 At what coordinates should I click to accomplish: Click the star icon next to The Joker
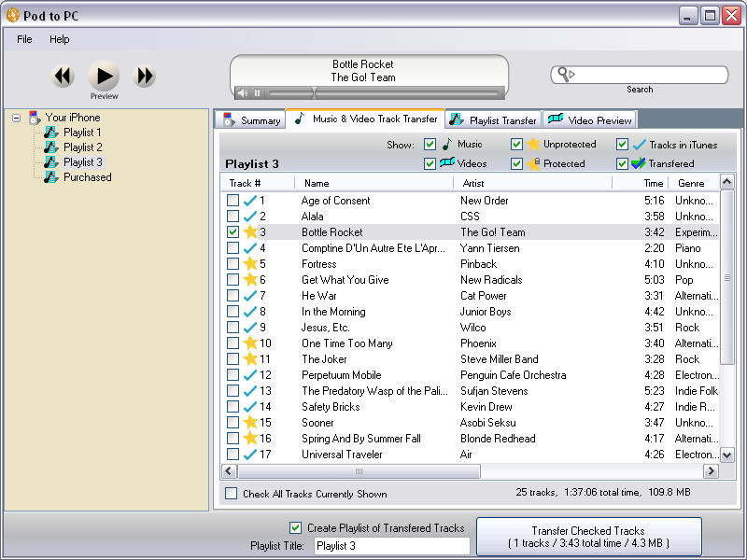250,358
